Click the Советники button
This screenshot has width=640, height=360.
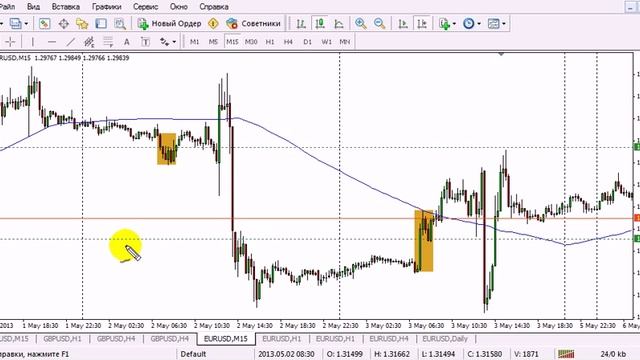click(x=253, y=24)
